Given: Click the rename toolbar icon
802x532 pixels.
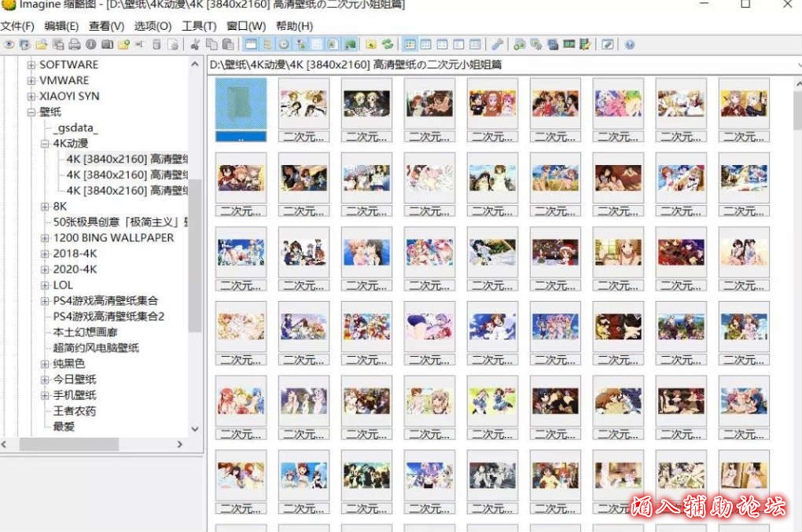Looking at the screenshot, I should 139,45.
